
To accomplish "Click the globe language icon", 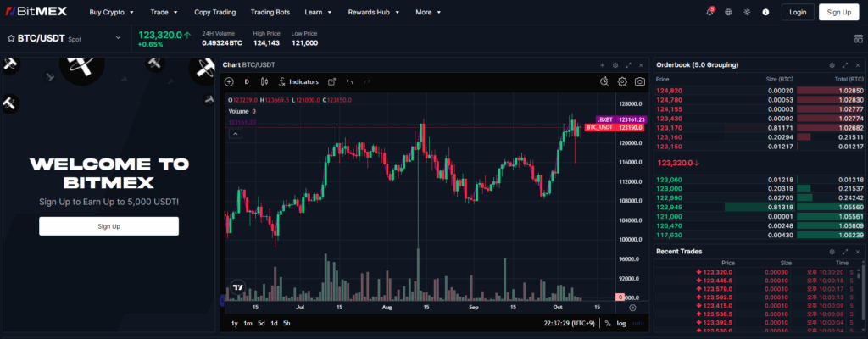I will [728, 13].
